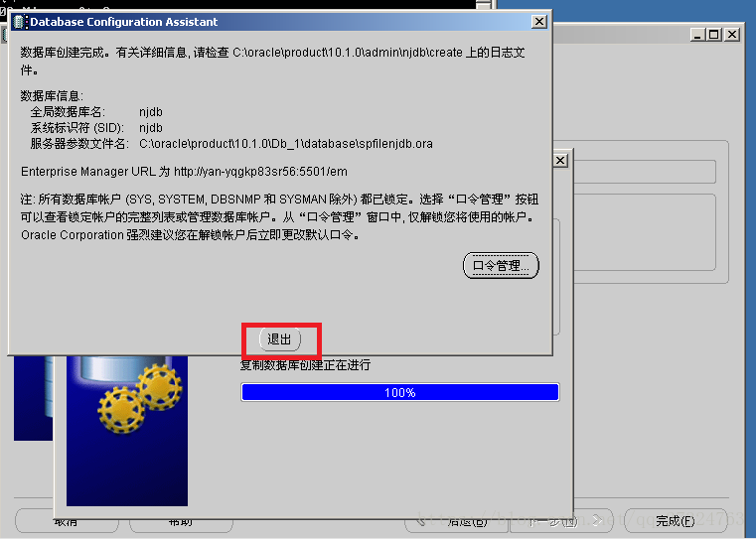
Task: Click global database name value njdb
Action: click(x=151, y=112)
